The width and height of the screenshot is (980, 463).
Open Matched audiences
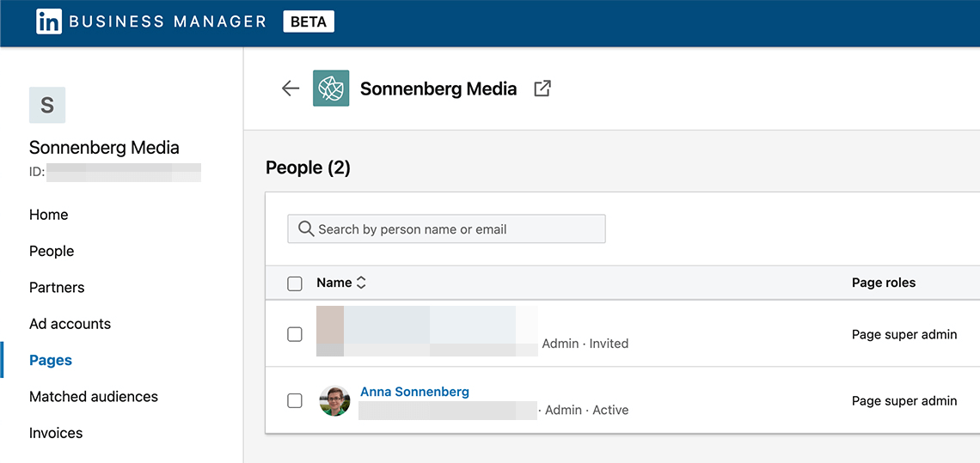(x=94, y=397)
